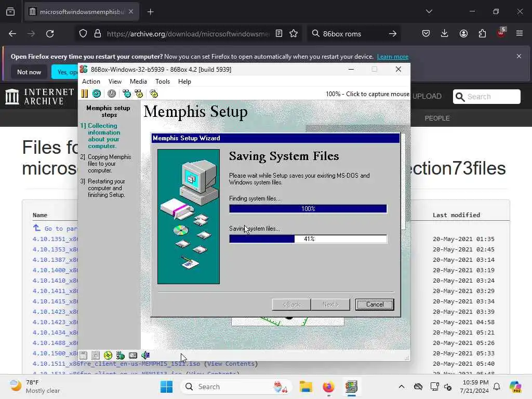Open 86Box taskbar icon
The height and width of the screenshot is (399, 532).
coord(351,387)
